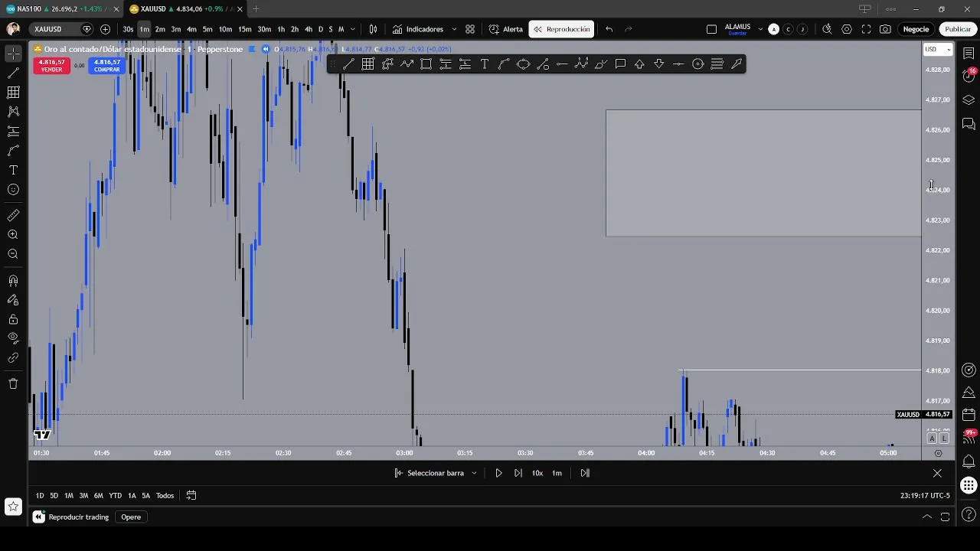Jump to real-time in replay bar
The image size is (980, 551).
(x=585, y=473)
